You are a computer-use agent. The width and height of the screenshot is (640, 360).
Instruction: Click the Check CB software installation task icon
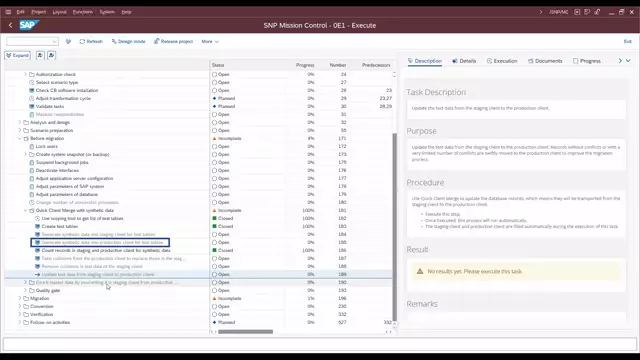pos(31,90)
